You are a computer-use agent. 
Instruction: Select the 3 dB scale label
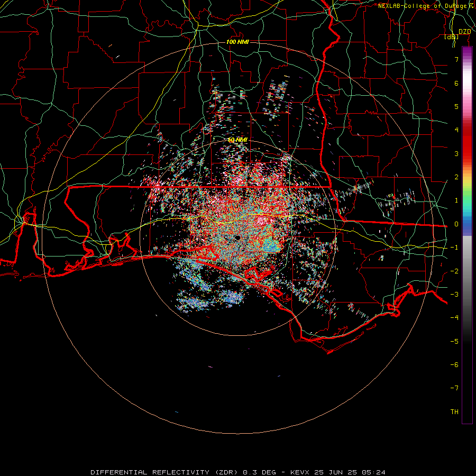456,153
